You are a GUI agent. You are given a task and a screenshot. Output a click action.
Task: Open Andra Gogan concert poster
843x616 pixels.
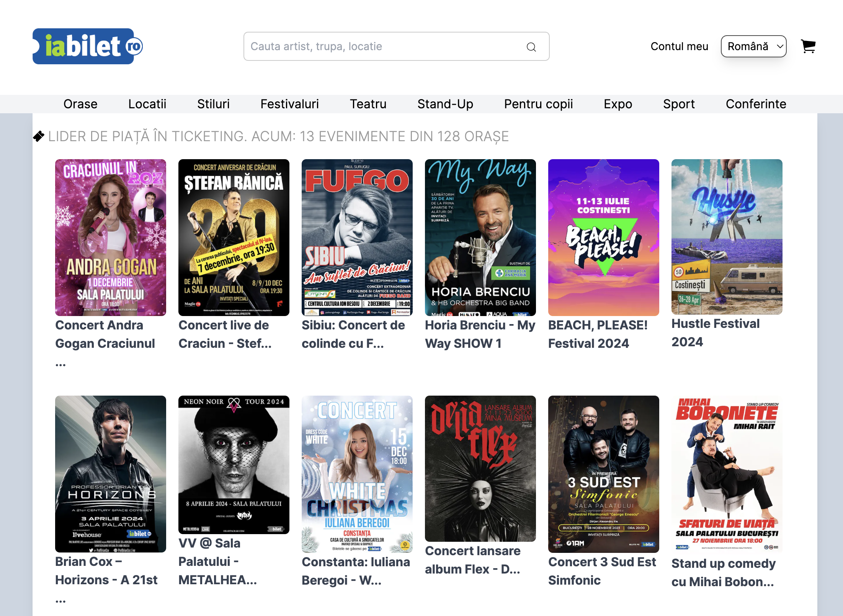(x=111, y=237)
